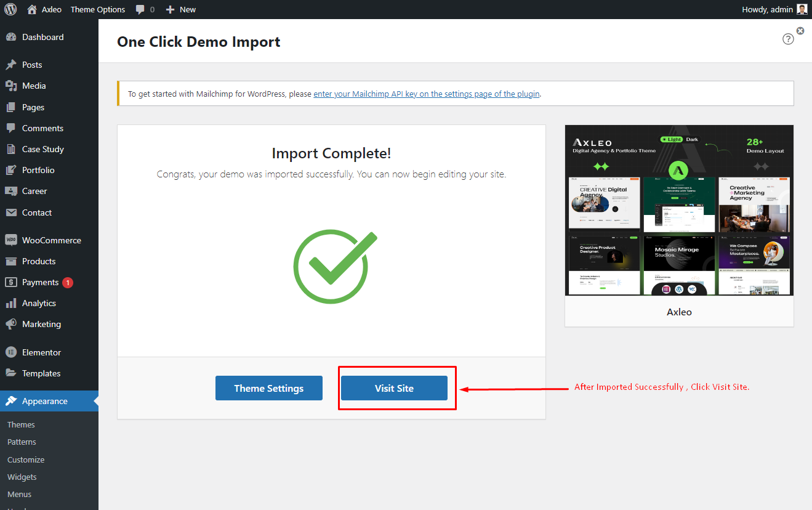This screenshot has height=510, width=812.
Task: Click the home icon beside Axleo
Action: click(32, 9)
